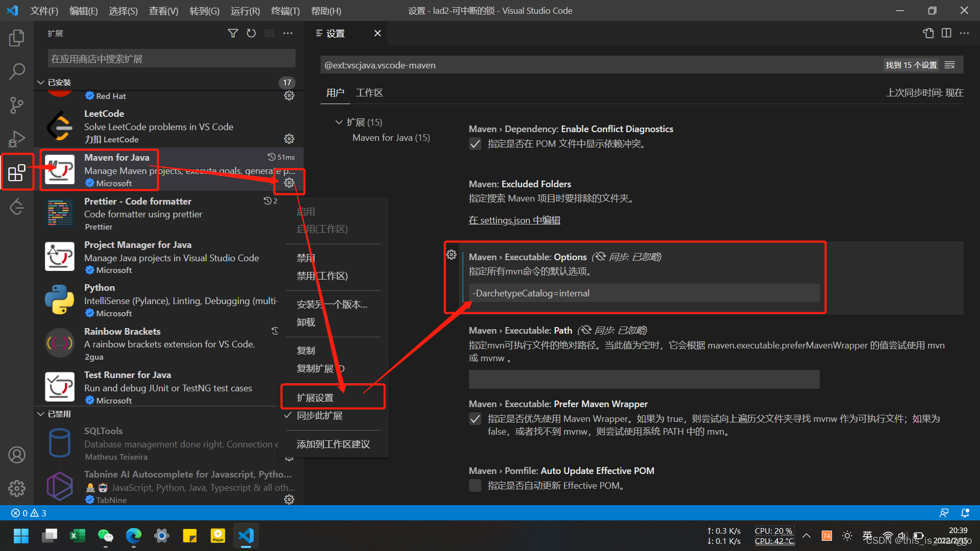Enable Auto Update Effective POM checkbox

475,486
